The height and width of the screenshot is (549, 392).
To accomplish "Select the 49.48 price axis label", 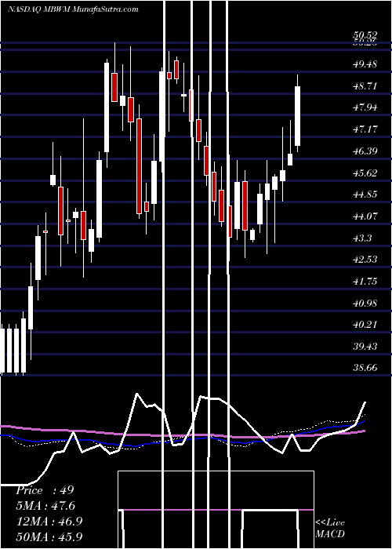I will point(365,64).
